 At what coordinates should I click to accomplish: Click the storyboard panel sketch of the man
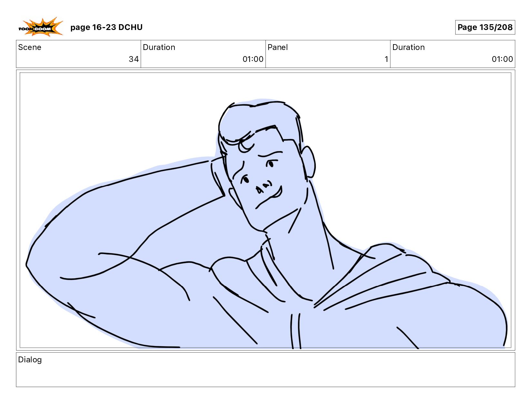click(266, 210)
